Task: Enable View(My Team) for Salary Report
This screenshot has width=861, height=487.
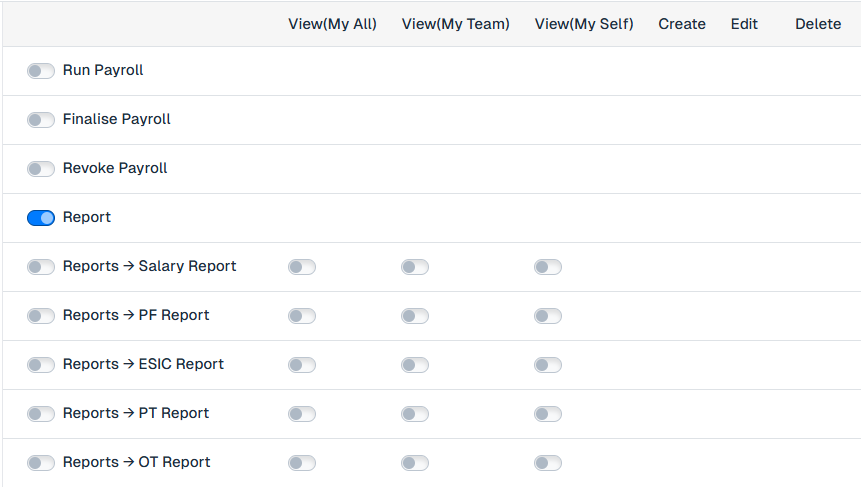Action: 415,267
